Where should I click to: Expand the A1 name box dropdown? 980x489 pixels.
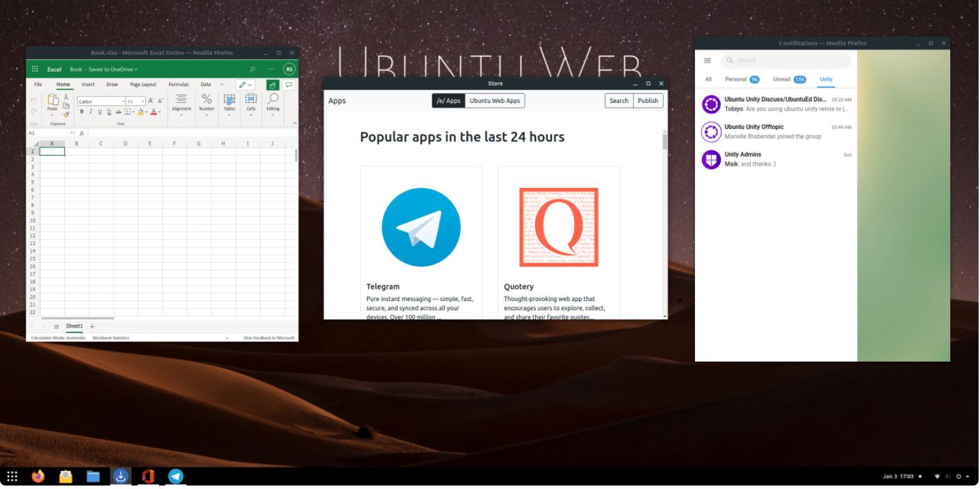point(72,133)
